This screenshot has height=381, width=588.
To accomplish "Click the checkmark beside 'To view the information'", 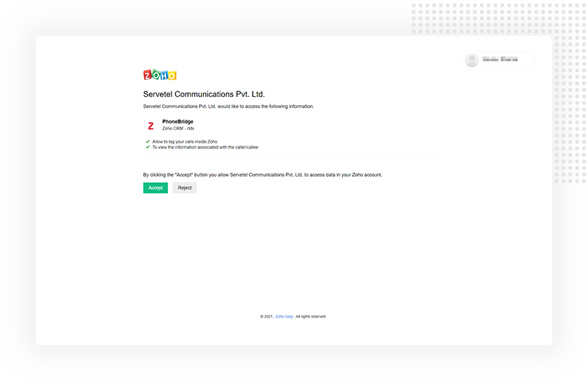I will pyautogui.click(x=148, y=147).
